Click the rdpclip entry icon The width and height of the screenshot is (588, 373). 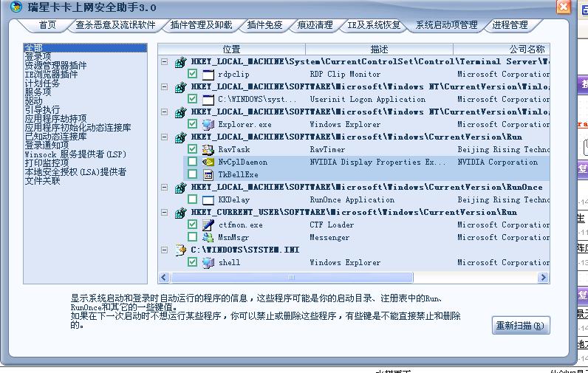click(208, 74)
